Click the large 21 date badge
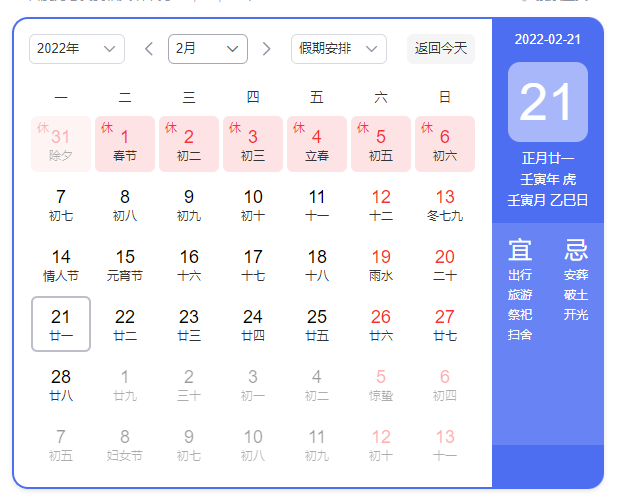This screenshot has width=636, height=503. (548, 102)
